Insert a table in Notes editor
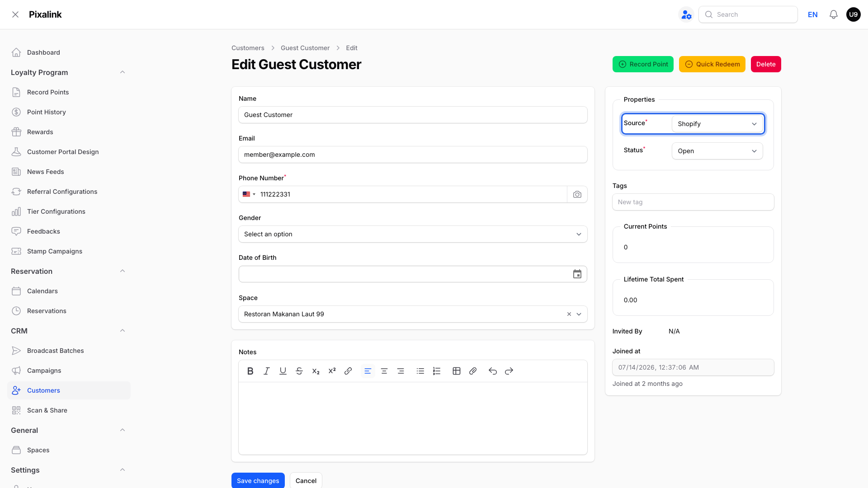The image size is (868, 488). (457, 371)
